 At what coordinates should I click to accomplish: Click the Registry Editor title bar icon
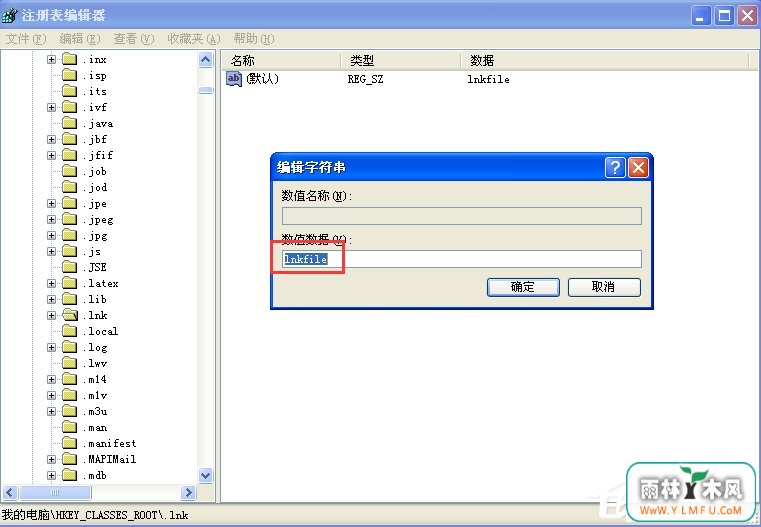pyautogui.click(x=9, y=16)
